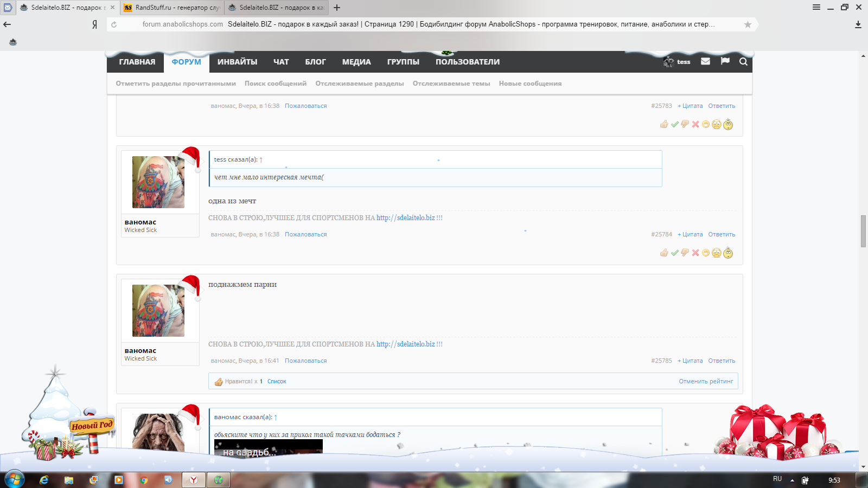Switch to the RandStuff.ru browser tab
The width and height of the screenshot is (868, 488).
(x=171, y=8)
